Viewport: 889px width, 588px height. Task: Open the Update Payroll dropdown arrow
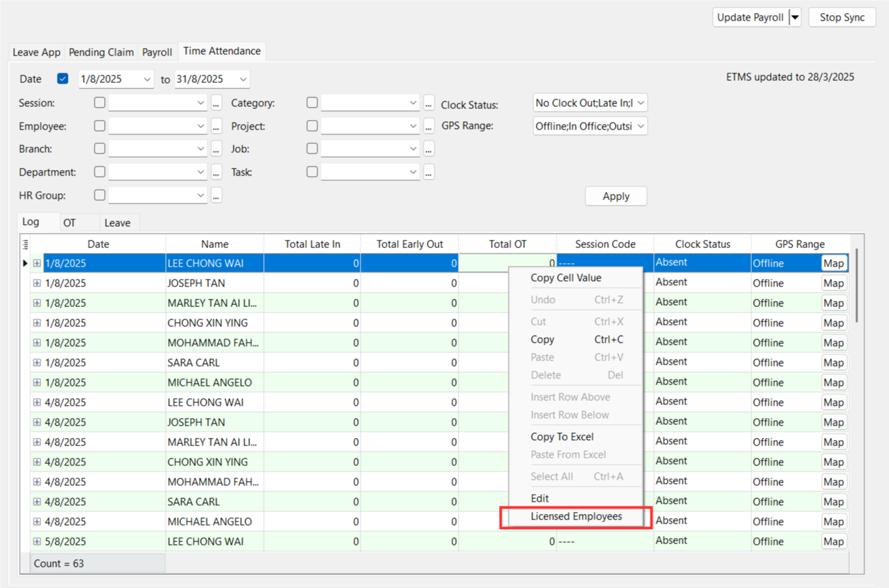(x=795, y=18)
